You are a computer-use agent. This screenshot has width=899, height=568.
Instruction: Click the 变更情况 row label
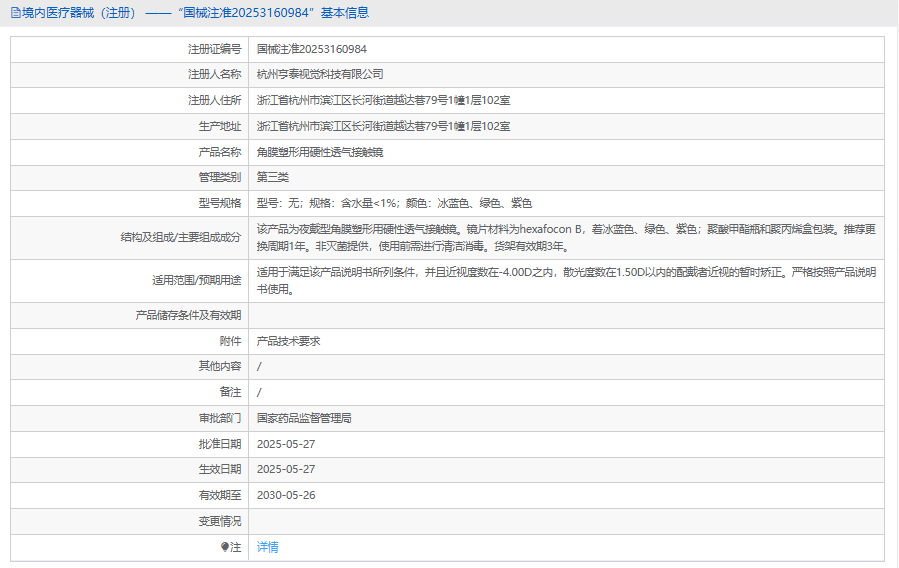[x=219, y=521]
